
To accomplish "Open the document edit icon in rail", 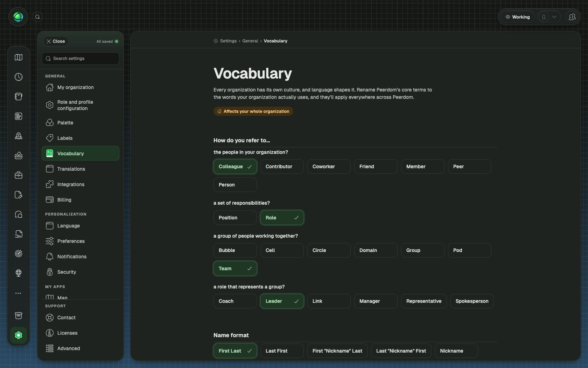I will click(19, 195).
